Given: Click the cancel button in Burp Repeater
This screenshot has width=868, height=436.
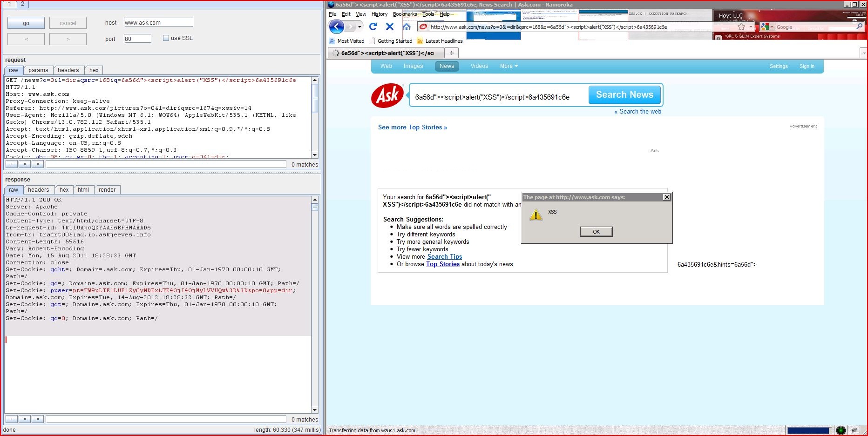Looking at the screenshot, I should tap(68, 23).
